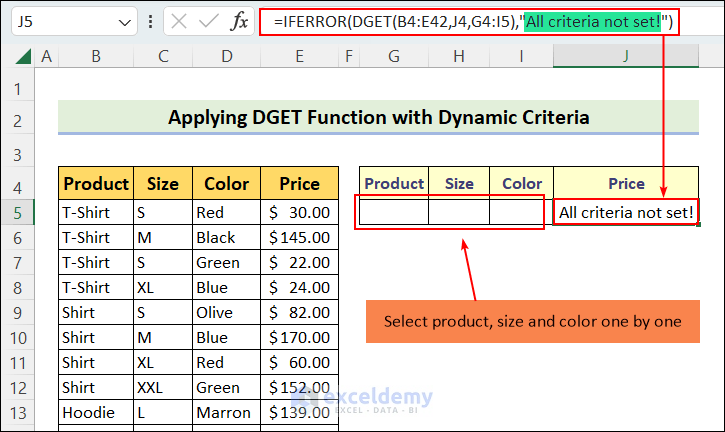725x432 pixels.
Task: Click the orange Select product, size and color box
Action: tap(533, 321)
